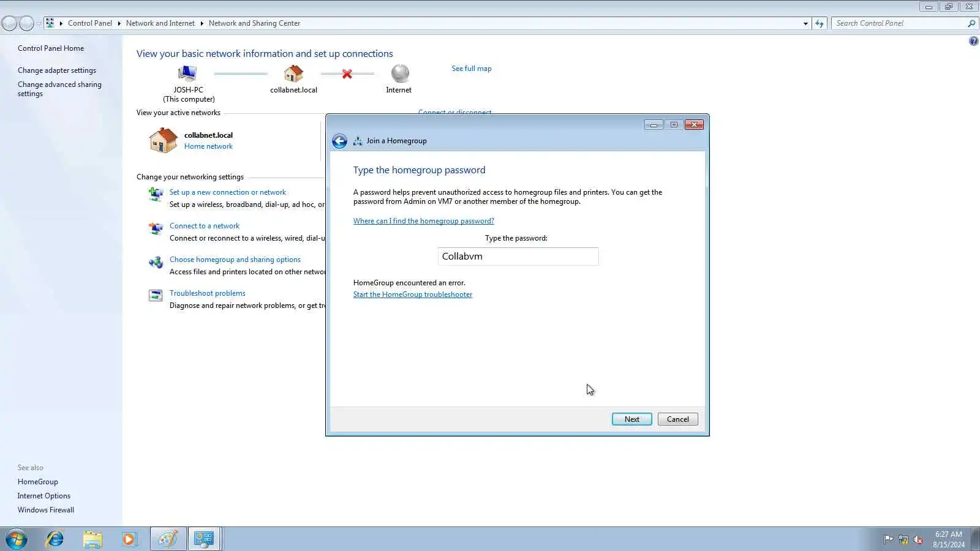Open Windows Explorer from the taskbar

92,539
